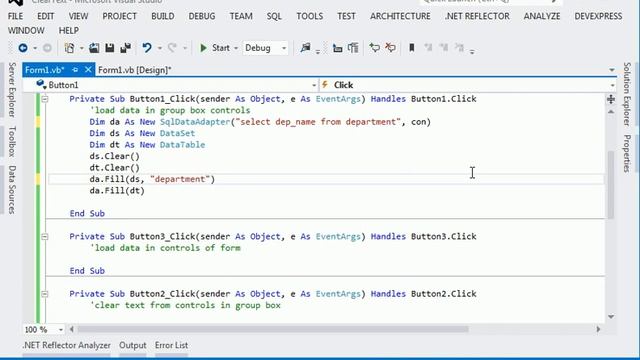Collapse the Button3_Click sub outline

[x=45, y=237]
